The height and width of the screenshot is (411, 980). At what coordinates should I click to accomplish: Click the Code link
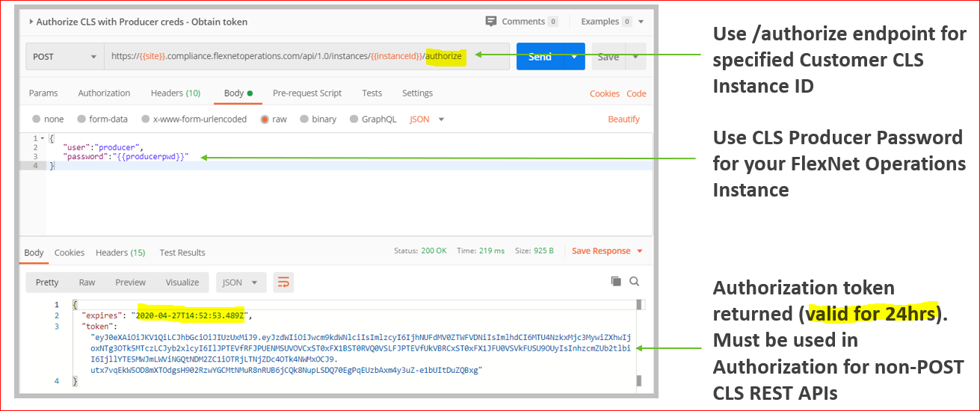coord(636,94)
